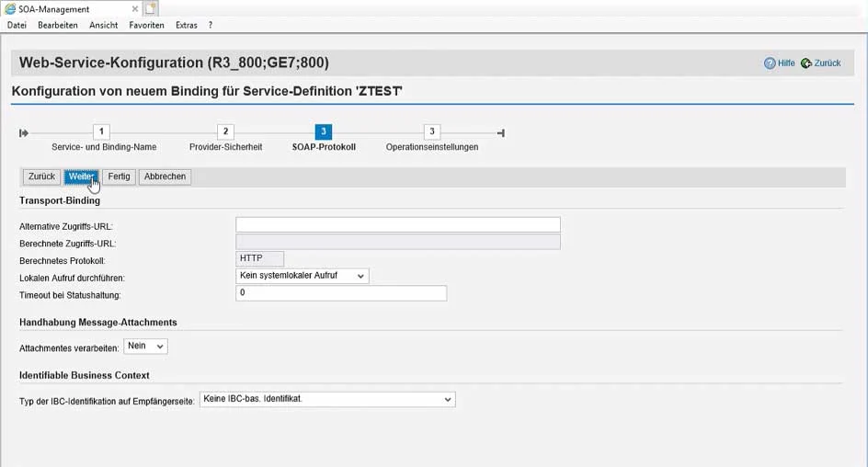868x467 pixels.
Task: Expand Lokalen Aufruf durchführen dropdown
Action: [302, 276]
